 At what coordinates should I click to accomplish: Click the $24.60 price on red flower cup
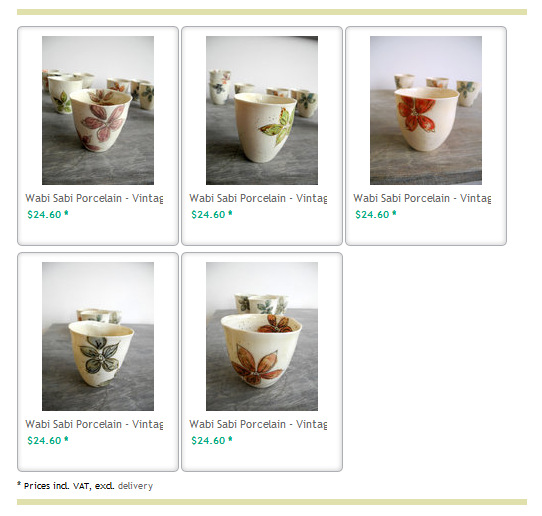pos(372,215)
